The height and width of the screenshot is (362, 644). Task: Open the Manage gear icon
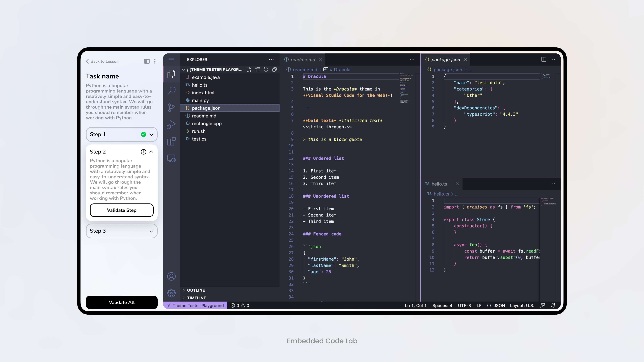[x=171, y=293]
